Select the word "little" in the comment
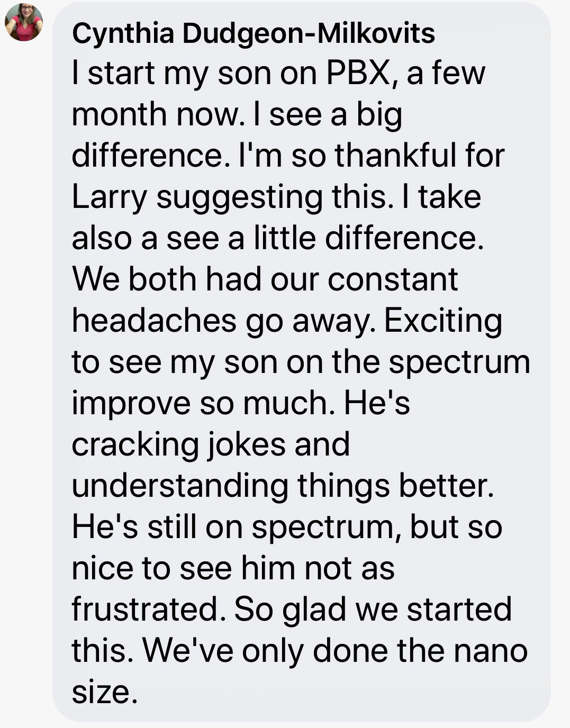This screenshot has height=728, width=570. click(x=285, y=238)
